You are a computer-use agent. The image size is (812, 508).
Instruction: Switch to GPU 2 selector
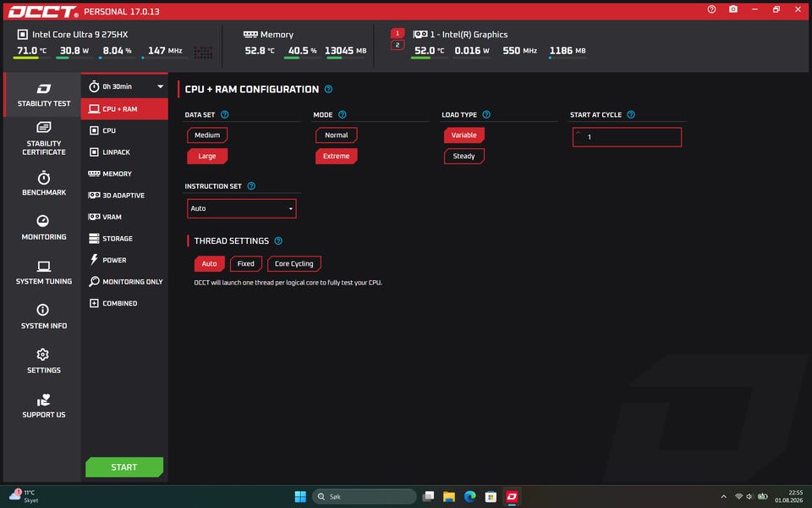click(398, 45)
